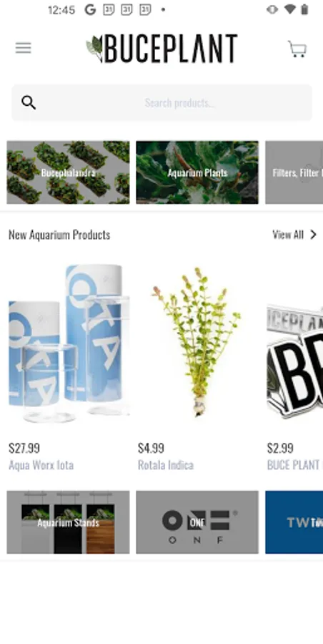Open the Aquarium Plants category tile

click(x=197, y=172)
